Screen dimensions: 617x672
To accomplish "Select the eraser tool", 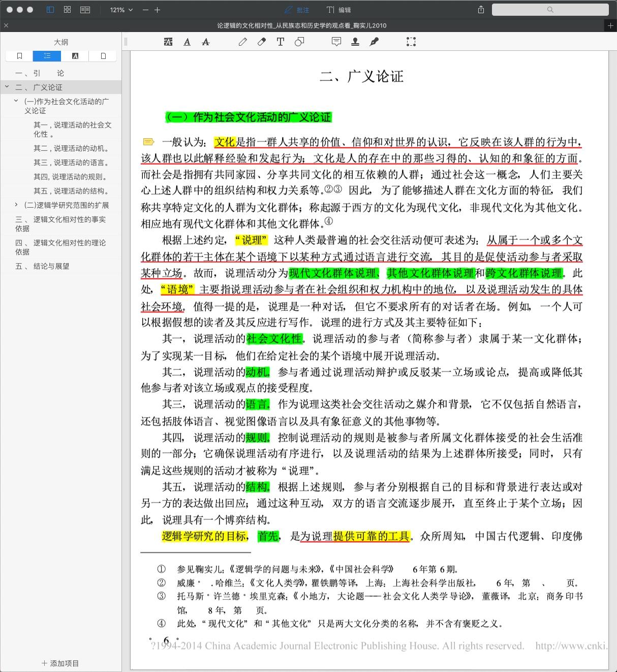I will (x=262, y=42).
